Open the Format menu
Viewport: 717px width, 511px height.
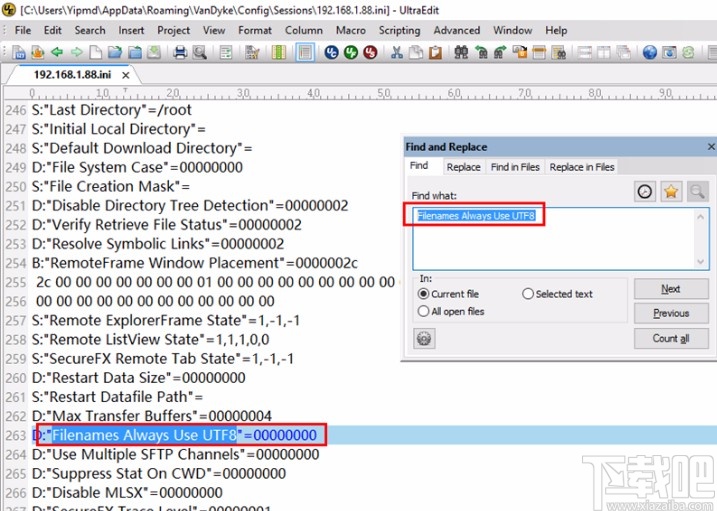coord(254,30)
